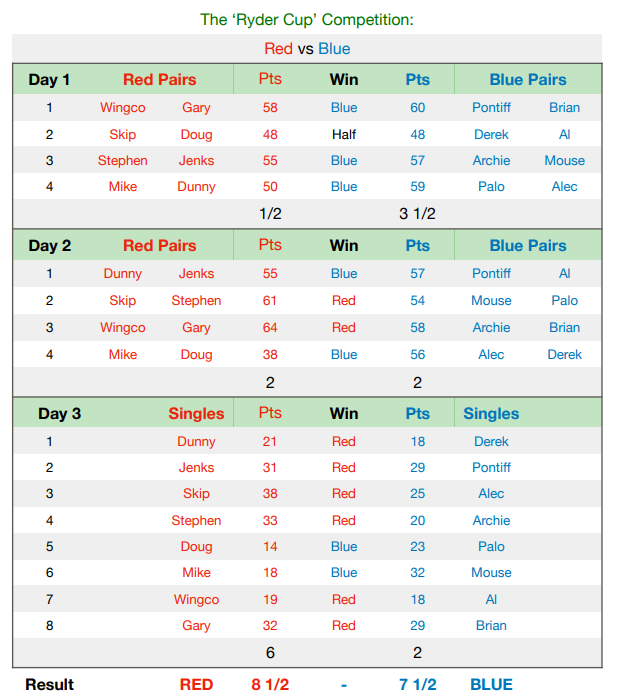Image resolution: width=617 pixels, height=700 pixels.
Task: Click singles match number 8
Action: coord(50,625)
